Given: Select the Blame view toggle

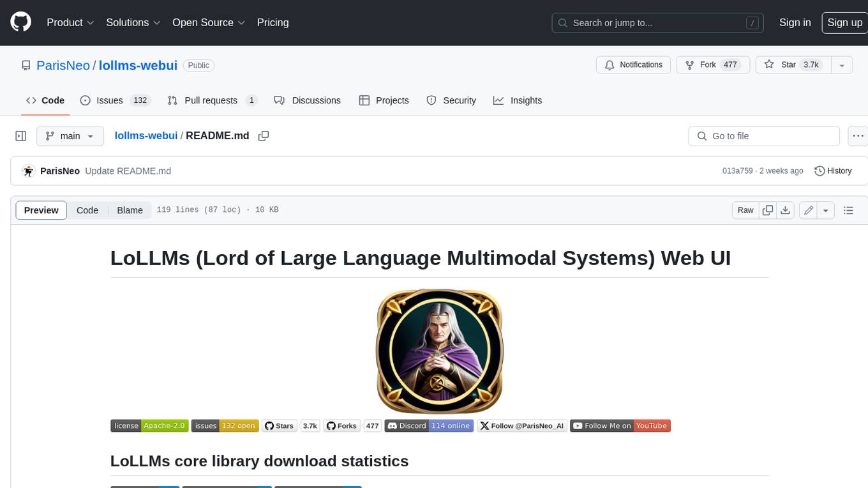Looking at the screenshot, I should pos(130,210).
